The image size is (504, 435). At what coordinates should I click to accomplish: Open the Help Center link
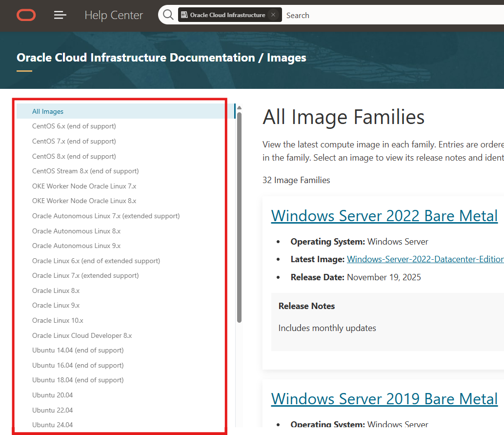point(114,15)
